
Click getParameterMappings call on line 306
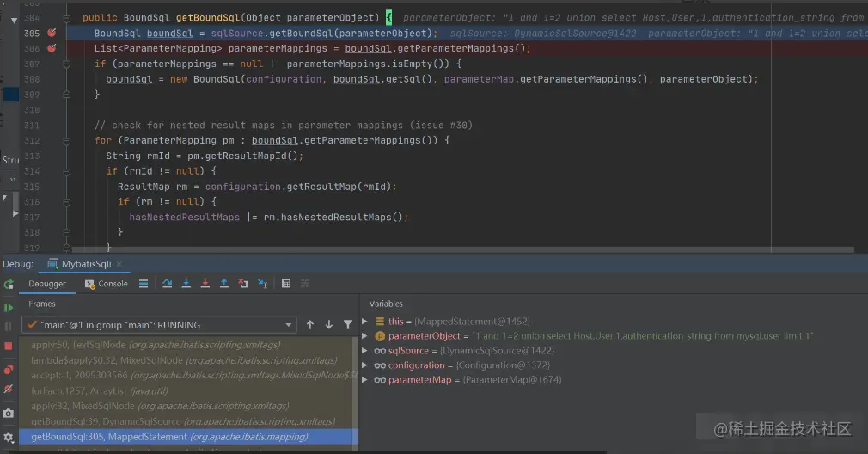tap(458, 49)
